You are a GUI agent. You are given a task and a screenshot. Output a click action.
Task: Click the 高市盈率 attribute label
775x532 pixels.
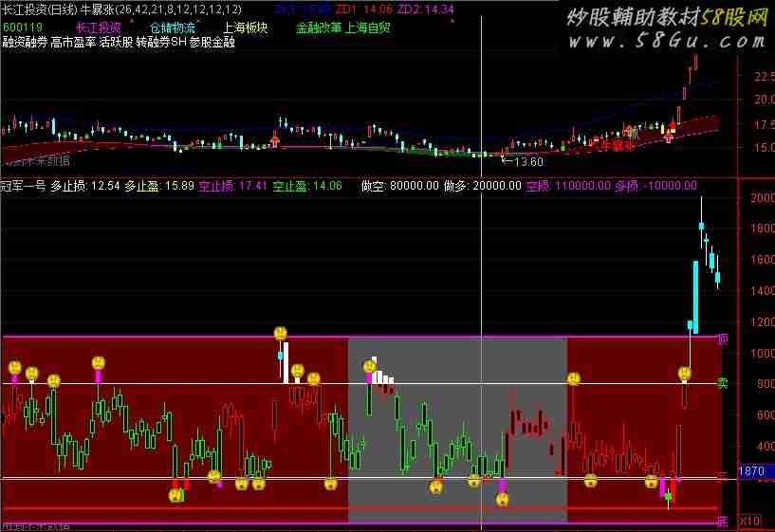pos(73,43)
